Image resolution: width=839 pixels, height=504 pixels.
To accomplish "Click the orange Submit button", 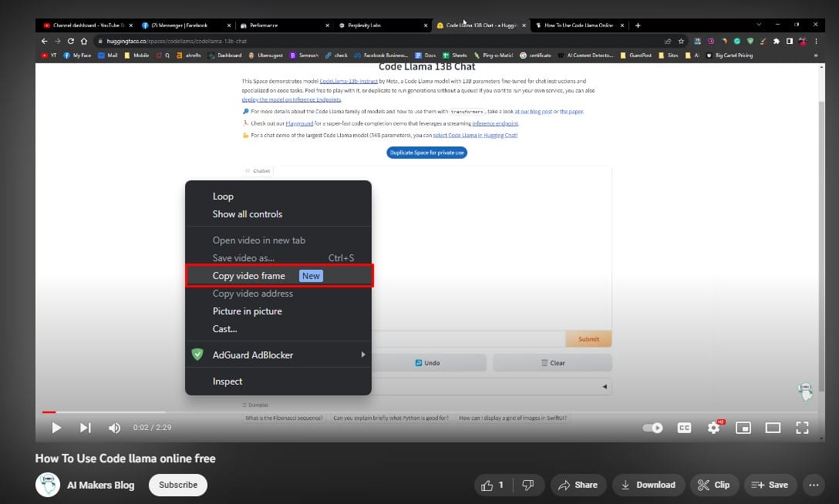I will (x=588, y=339).
